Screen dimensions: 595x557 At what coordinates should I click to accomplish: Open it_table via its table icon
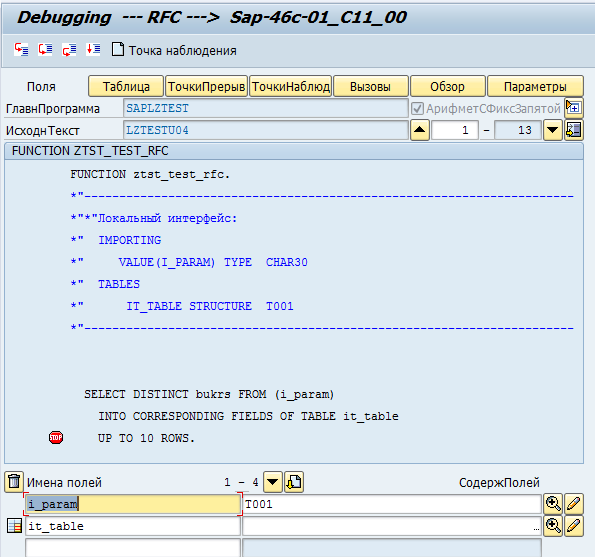coord(14,526)
